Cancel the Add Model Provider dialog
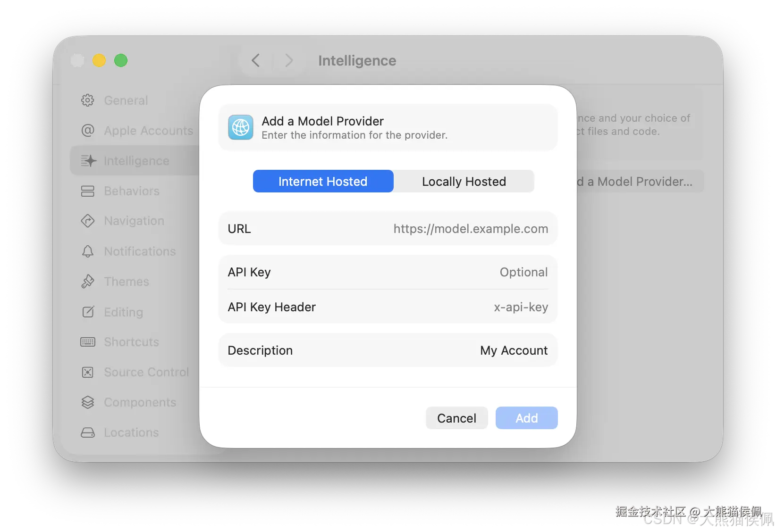This screenshot has height=532, width=776. click(456, 418)
